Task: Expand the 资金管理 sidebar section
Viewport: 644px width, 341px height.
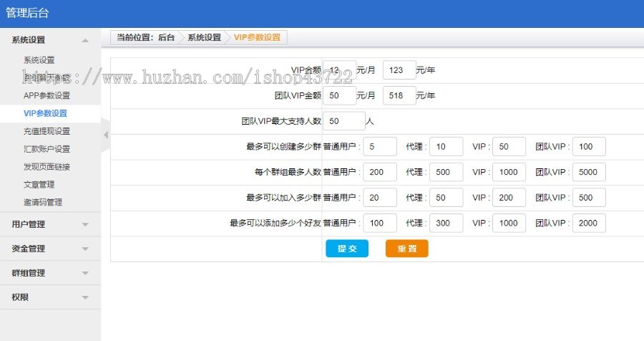Action: [50, 249]
